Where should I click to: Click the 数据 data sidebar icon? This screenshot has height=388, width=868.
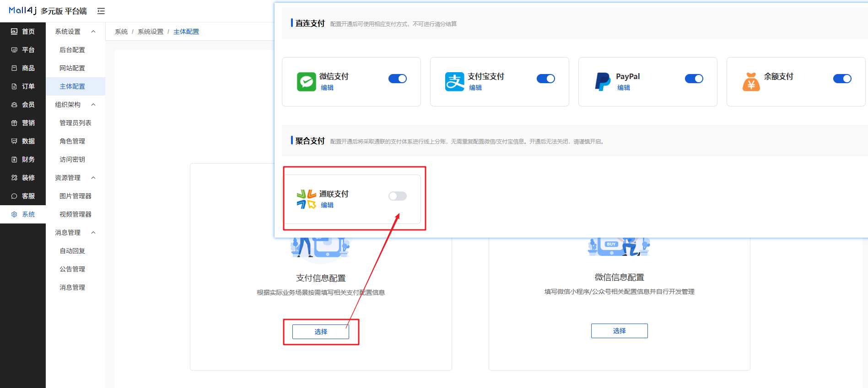[14, 141]
